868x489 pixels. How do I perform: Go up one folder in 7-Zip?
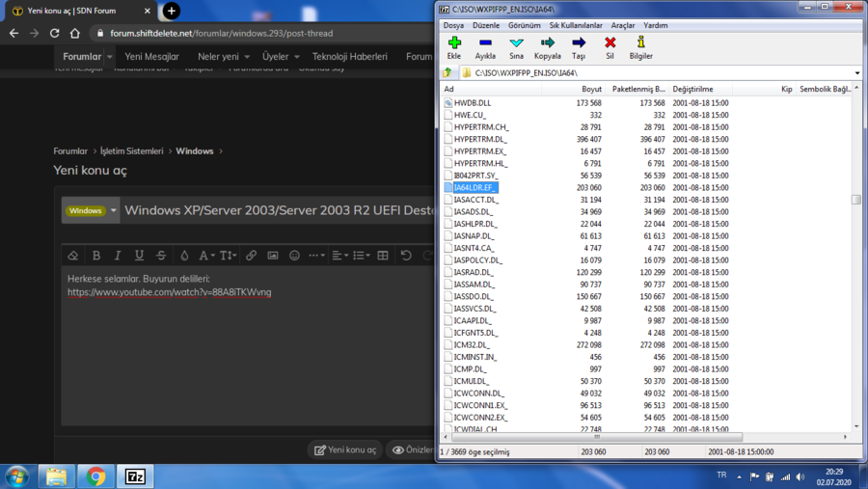click(448, 72)
